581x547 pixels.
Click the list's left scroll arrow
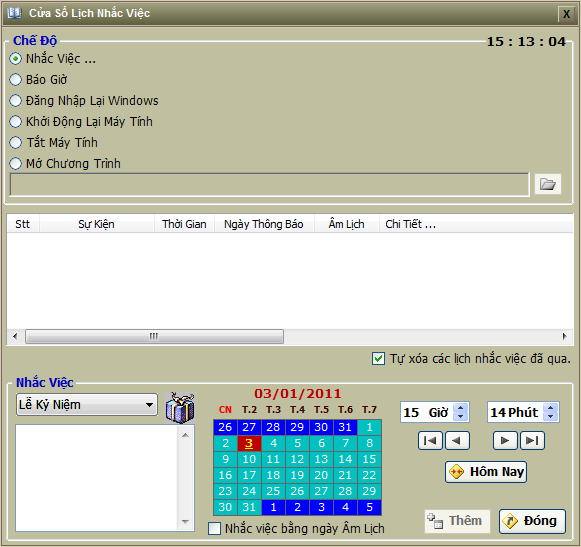click(15, 337)
